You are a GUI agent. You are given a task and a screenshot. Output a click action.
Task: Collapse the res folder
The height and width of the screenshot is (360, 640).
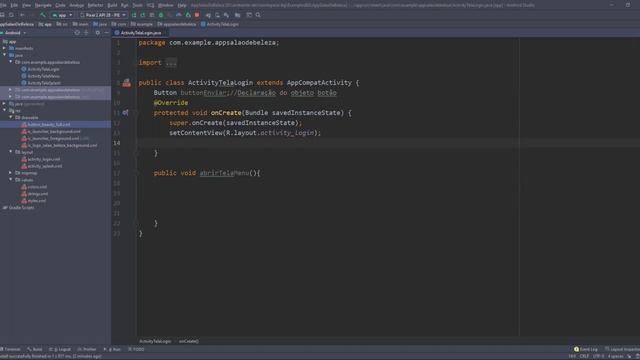[x=4, y=111]
